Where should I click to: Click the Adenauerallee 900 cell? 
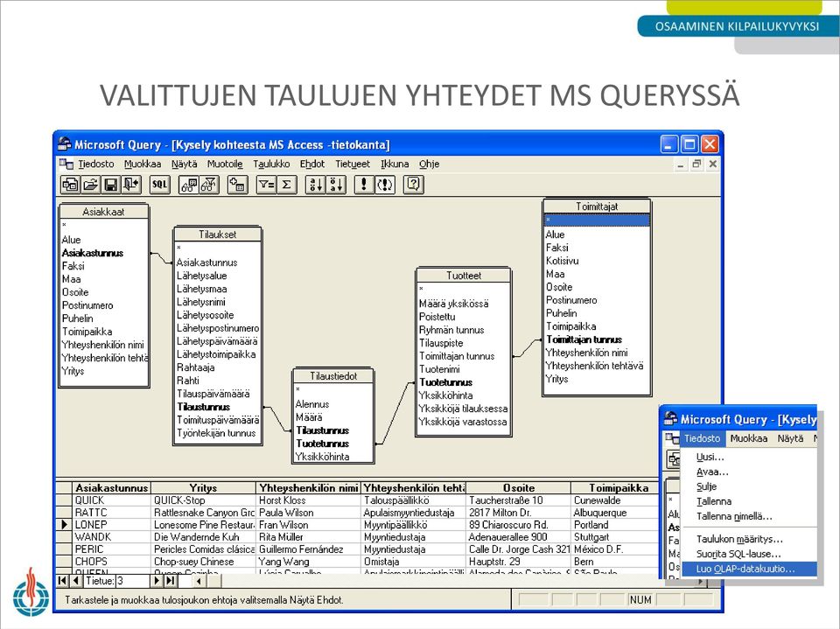(519, 537)
